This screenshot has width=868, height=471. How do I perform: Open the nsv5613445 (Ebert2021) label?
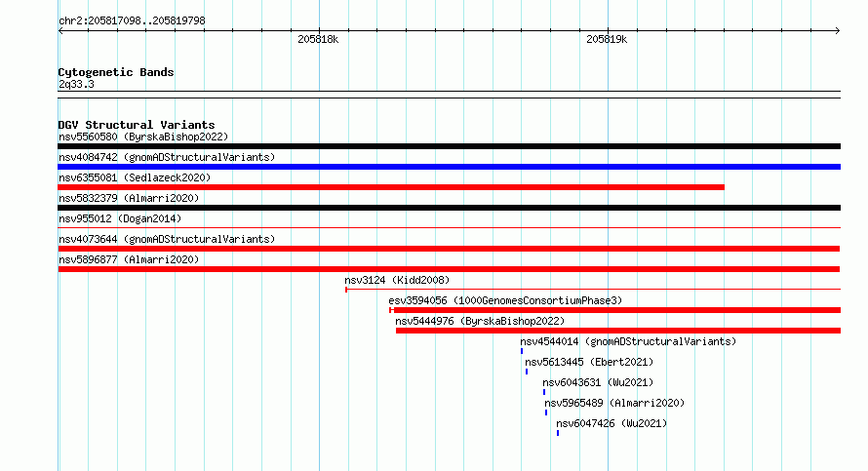point(589,362)
